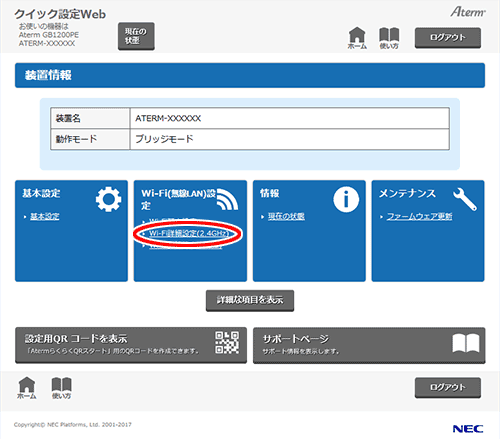Select the ブリッジモード operation mode value

pos(164,139)
